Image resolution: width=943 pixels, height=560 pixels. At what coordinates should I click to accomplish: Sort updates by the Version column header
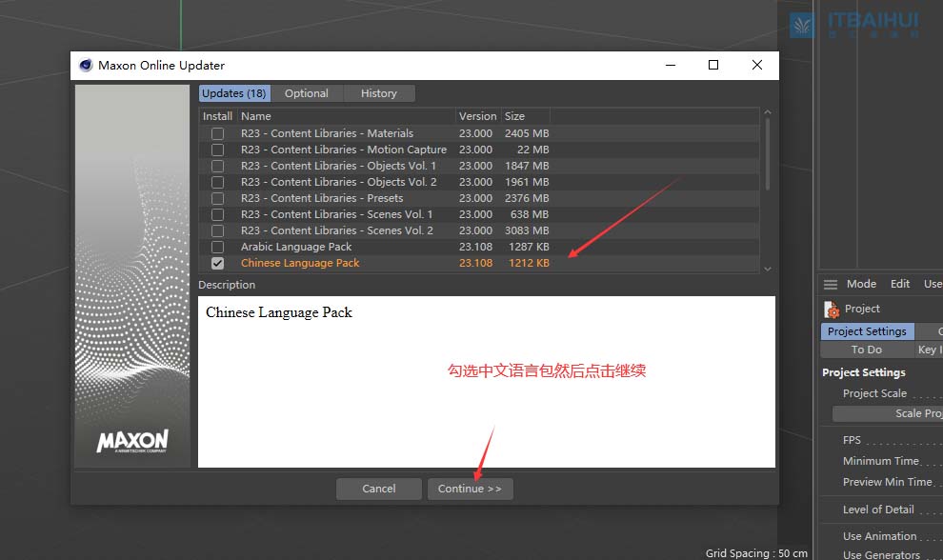click(x=478, y=116)
